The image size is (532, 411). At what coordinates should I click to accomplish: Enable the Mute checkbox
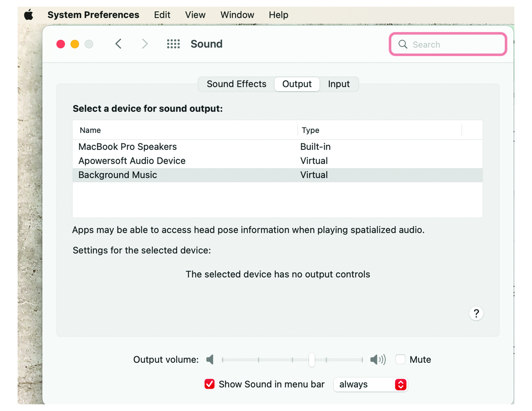point(400,359)
